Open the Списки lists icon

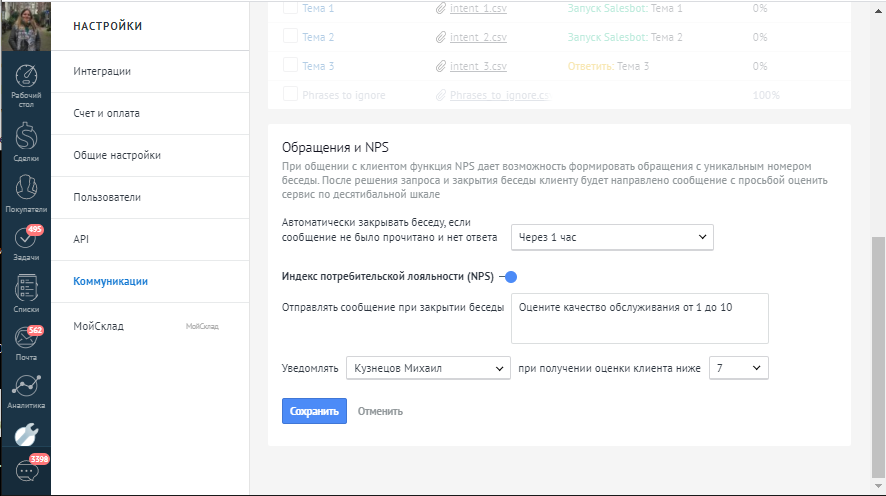[x=25, y=293]
